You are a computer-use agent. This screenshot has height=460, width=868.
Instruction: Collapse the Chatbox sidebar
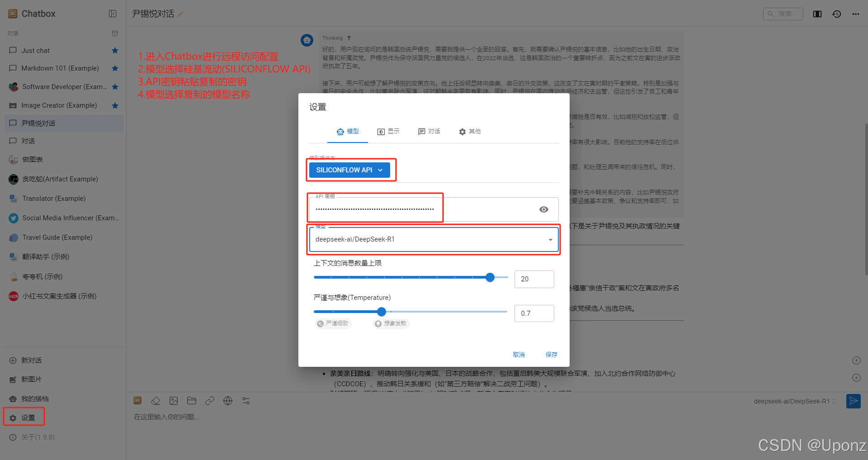coord(113,14)
